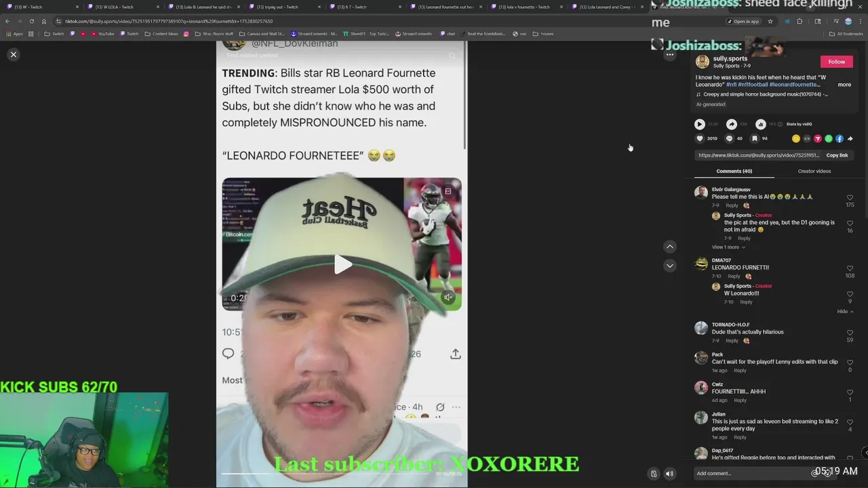This screenshot has height=488, width=868.
Task: Reply to TORNADO-H.O.F's comment
Action: (x=732, y=341)
